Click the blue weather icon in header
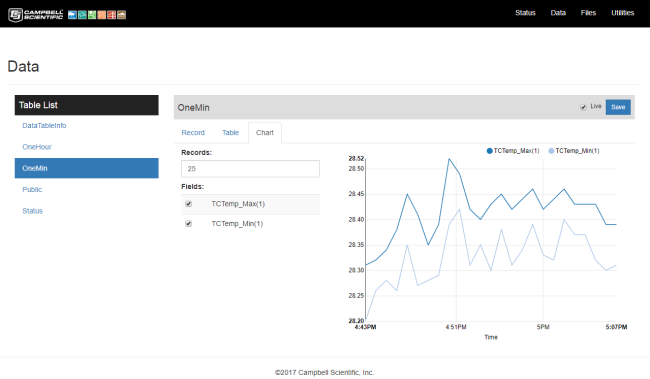 (x=72, y=15)
